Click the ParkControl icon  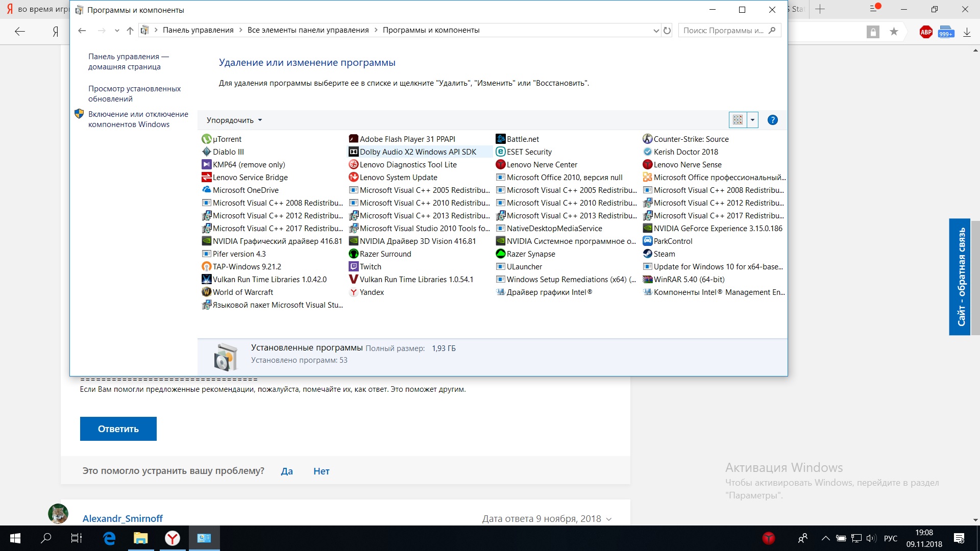[x=648, y=241]
